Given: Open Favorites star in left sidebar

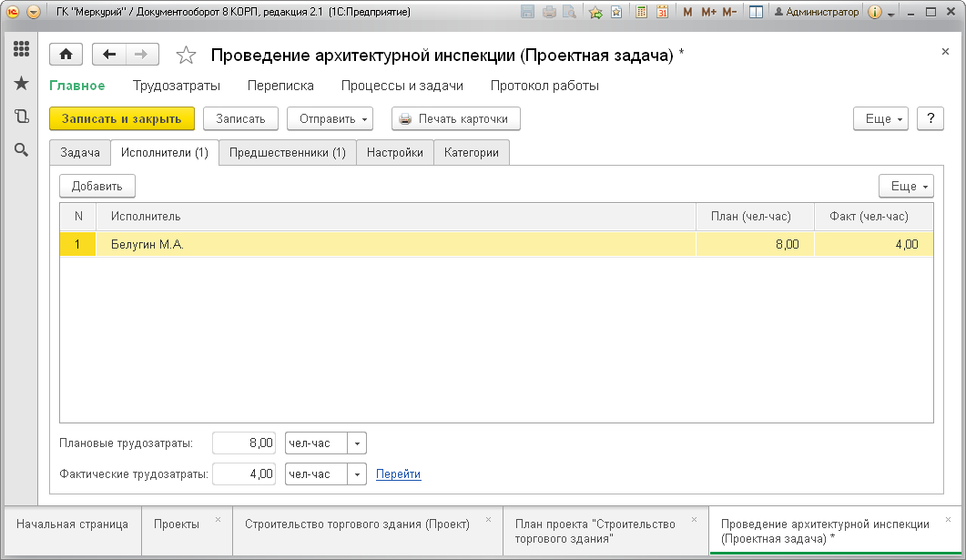Looking at the screenshot, I should tap(22, 83).
